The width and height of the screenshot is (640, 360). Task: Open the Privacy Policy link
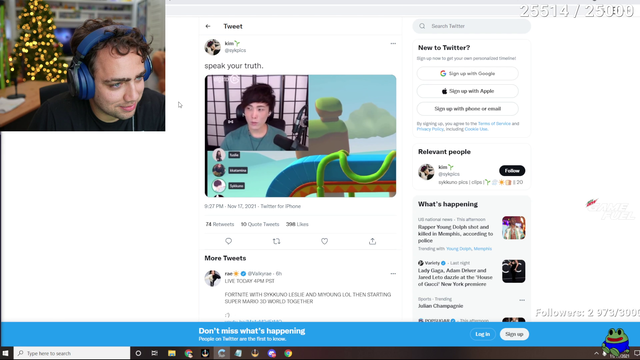pos(430,129)
